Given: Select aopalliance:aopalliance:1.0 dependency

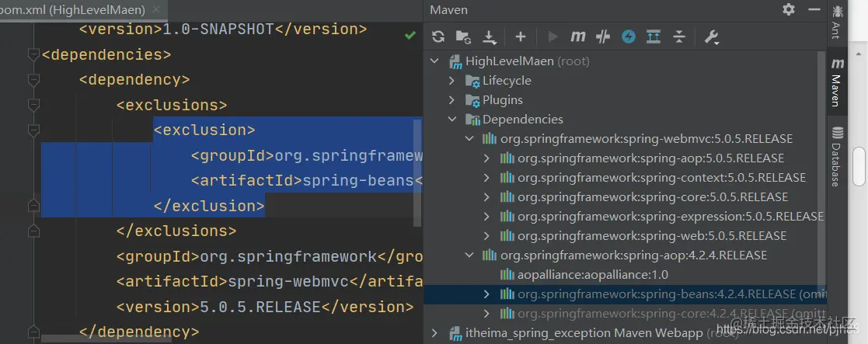Looking at the screenshot, I should (592, 275).
